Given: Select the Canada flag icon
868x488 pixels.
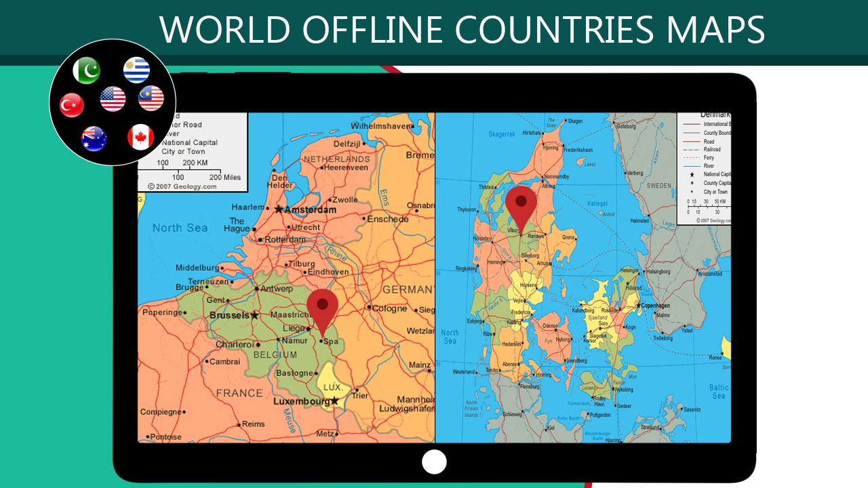Looking at the screenshot, I should (x=140, y=138).
